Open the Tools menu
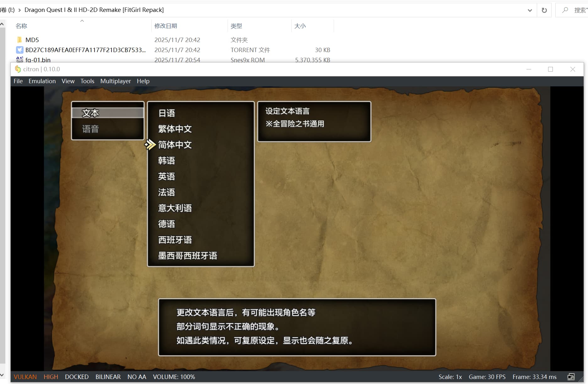 click(87, 81)
